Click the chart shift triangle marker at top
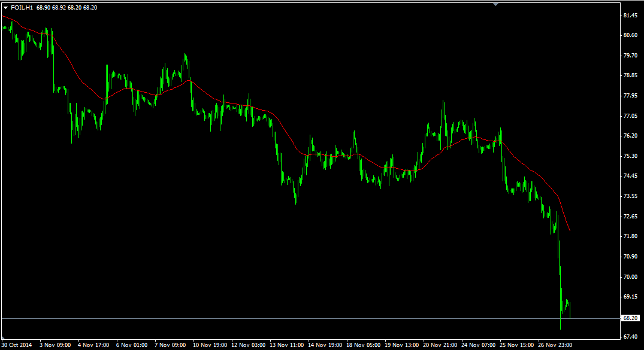The width and height of the screenshot is (644, 350). coord(496,4)
